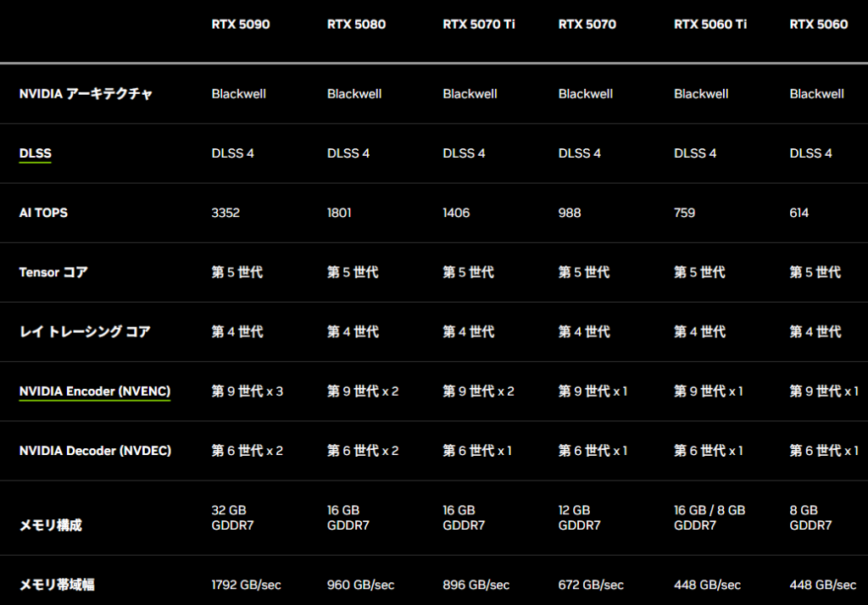Select the RTX 5090 column header
The image size is (868, 605).
pos(241,25)
